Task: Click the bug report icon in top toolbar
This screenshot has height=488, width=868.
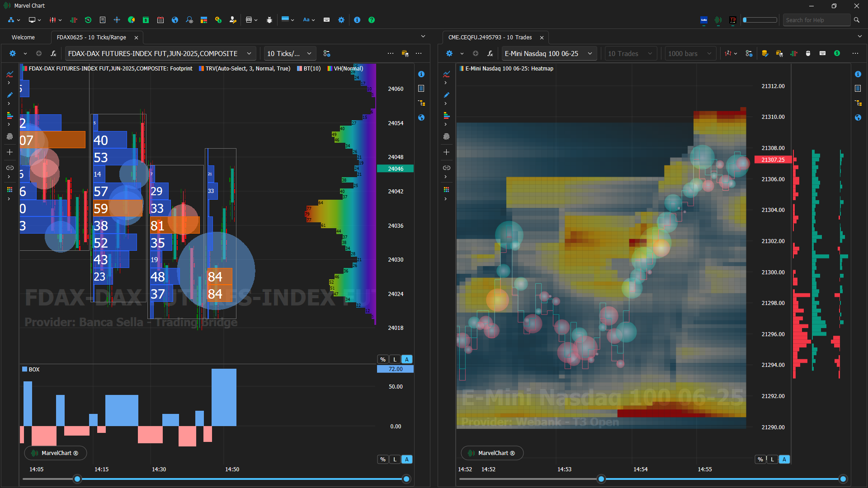Action: point(269,20)
